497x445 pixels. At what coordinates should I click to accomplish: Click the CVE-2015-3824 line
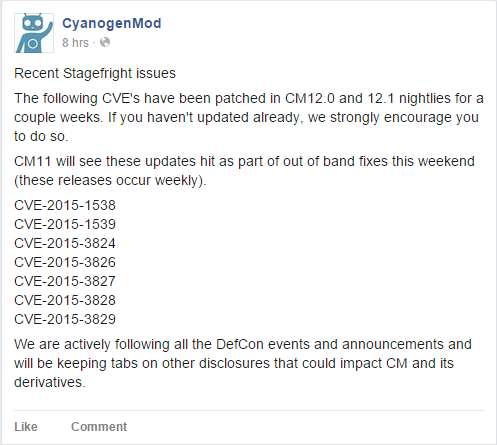coord(65,243)
